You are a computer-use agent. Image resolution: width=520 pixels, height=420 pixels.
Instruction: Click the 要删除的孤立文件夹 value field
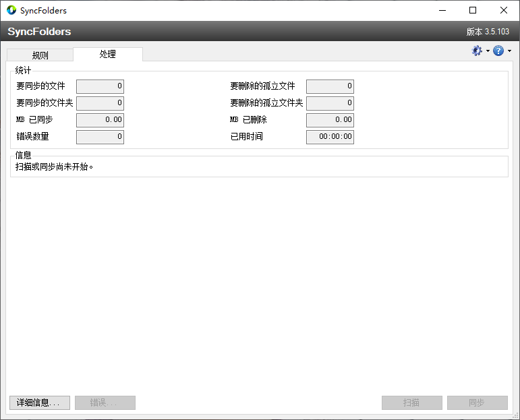[x=330, y=103]
